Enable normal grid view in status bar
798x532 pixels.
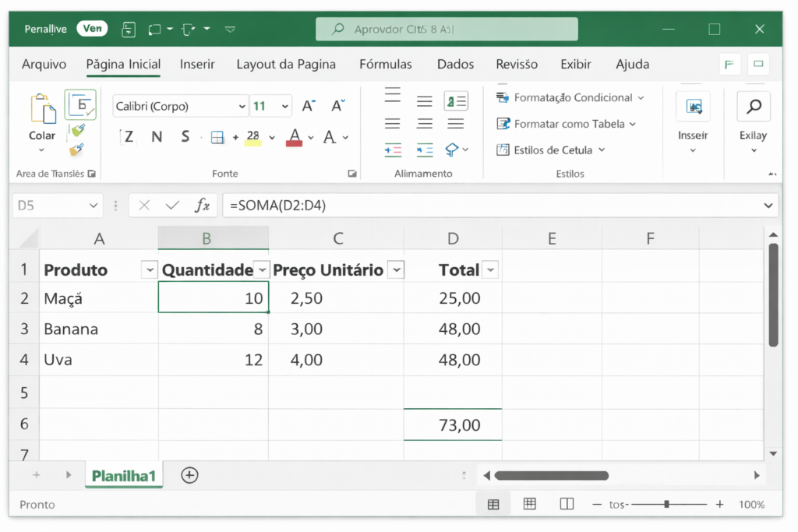493,504
